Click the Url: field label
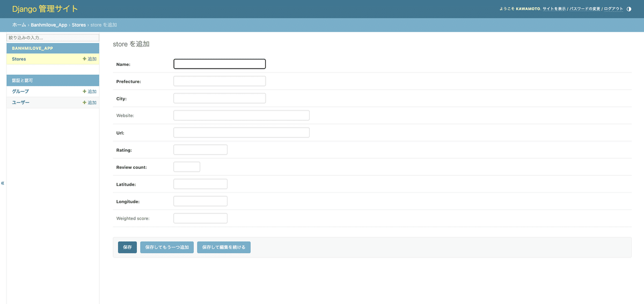The image size is (644, 304). (x=120, y=133)
